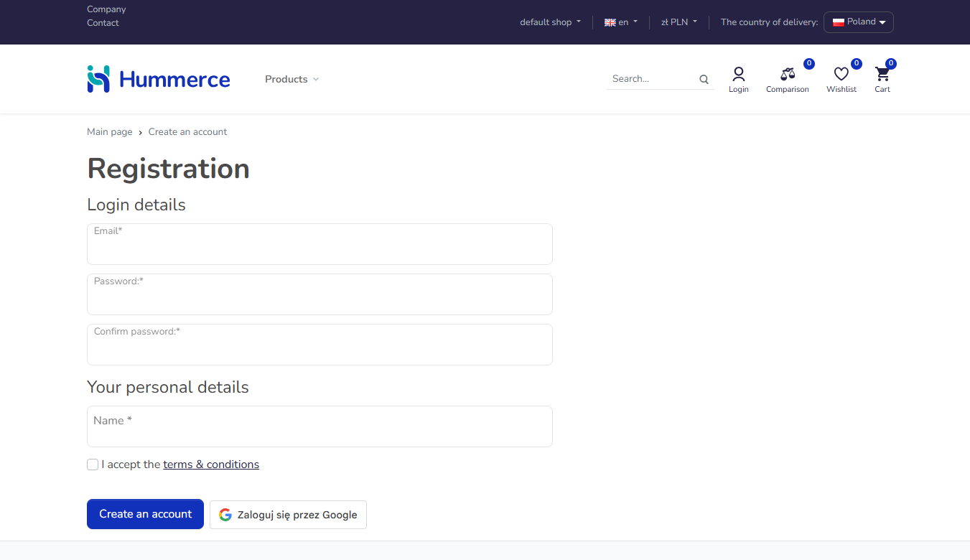The height and width of the screenshot is (560, 970).
Task: Open the Login user icon
Action: pyautogui.click(x=738, y=74)
